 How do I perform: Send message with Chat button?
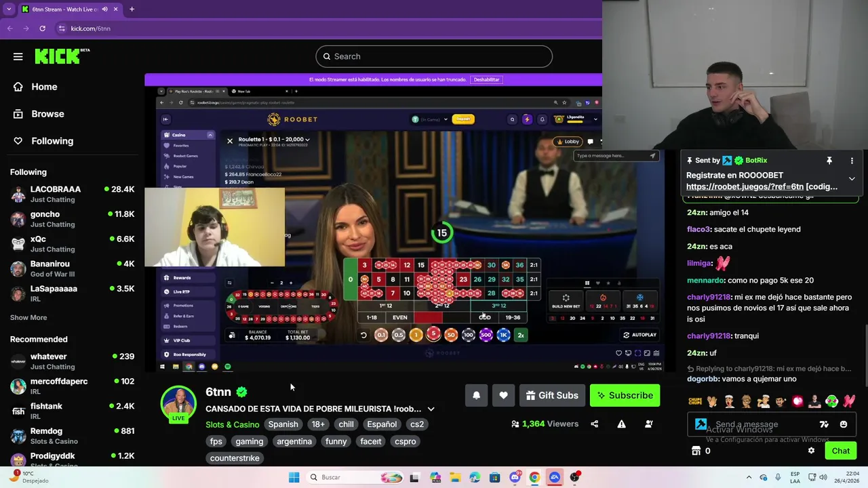pos(840,451)
